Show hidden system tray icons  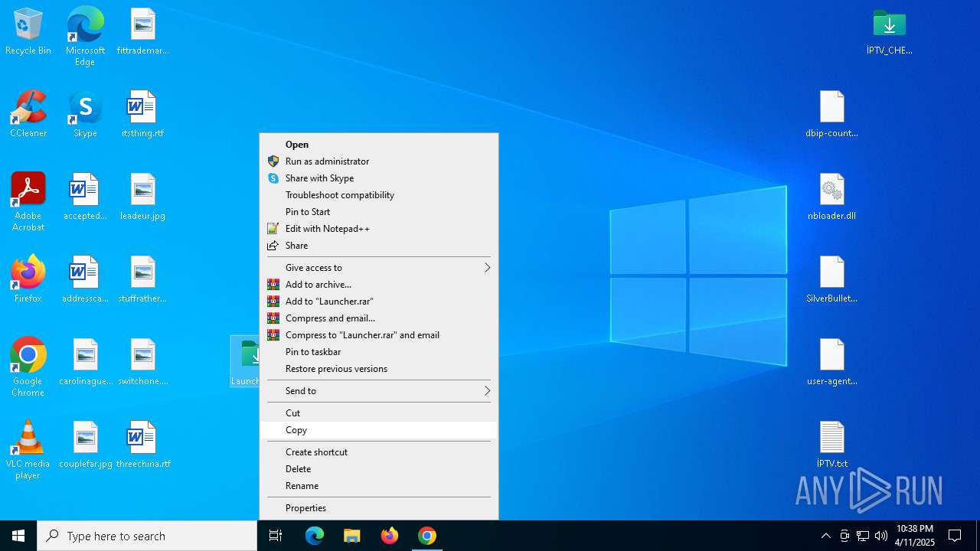[x=825, y=536]
